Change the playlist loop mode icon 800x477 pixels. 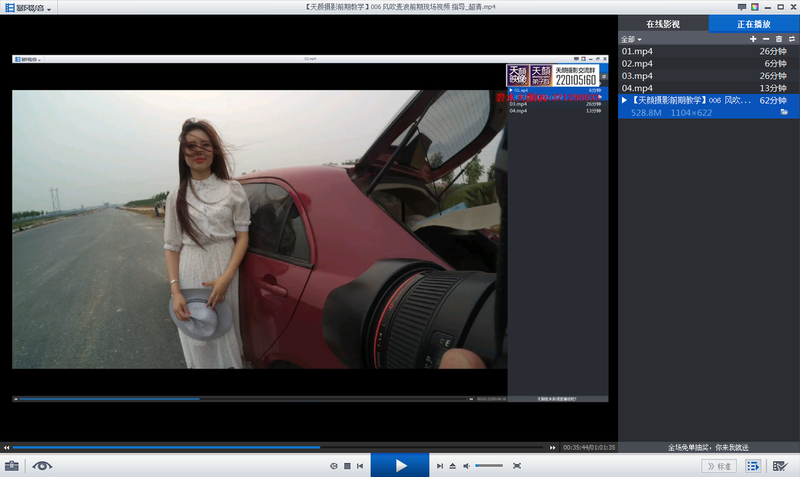tap(791, 38)
